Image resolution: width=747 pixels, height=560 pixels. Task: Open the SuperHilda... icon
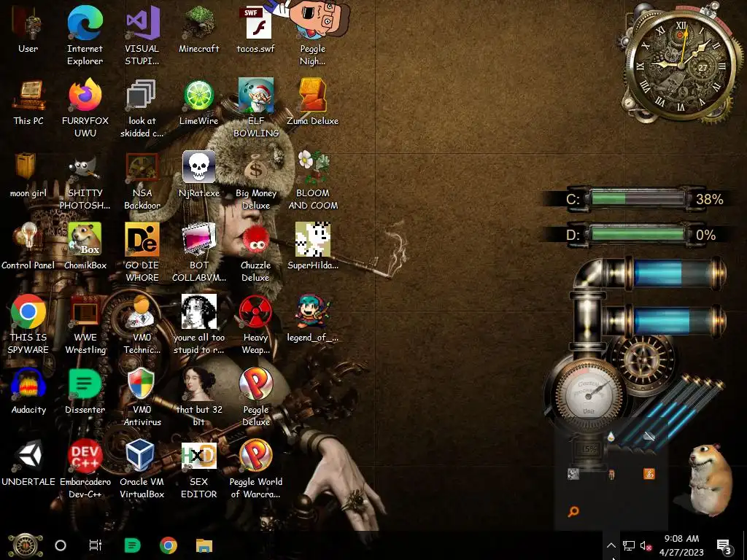312,246
